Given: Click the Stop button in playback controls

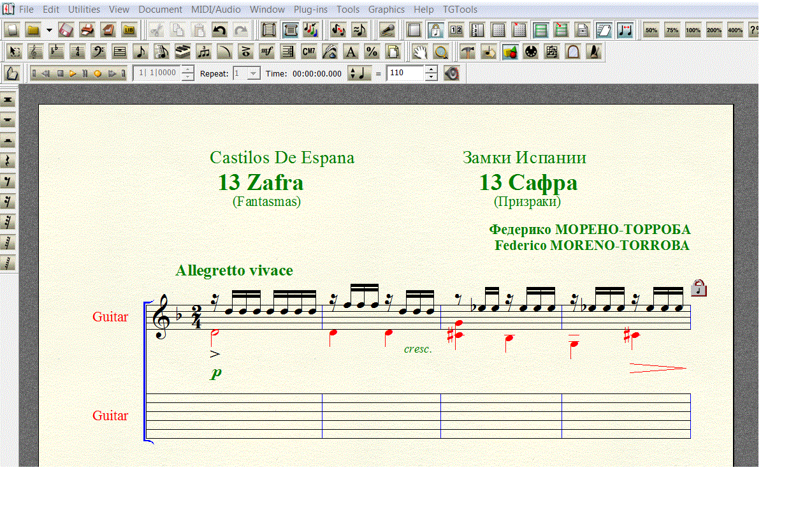Looking at the screenshot, I should pos(61,73).
